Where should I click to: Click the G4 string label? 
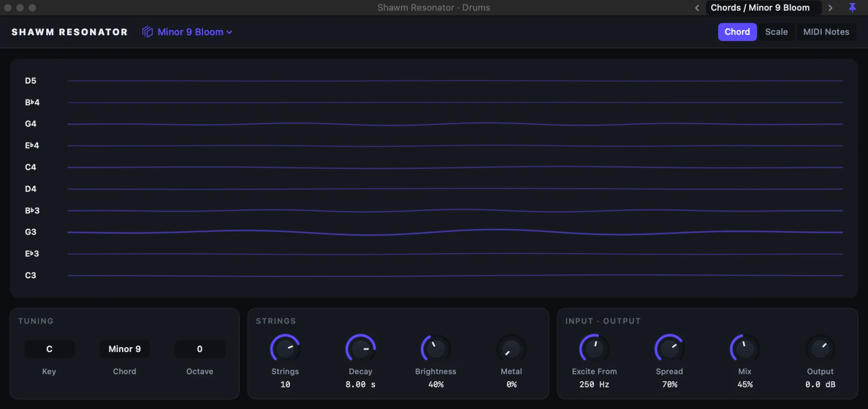pos(30,124)
